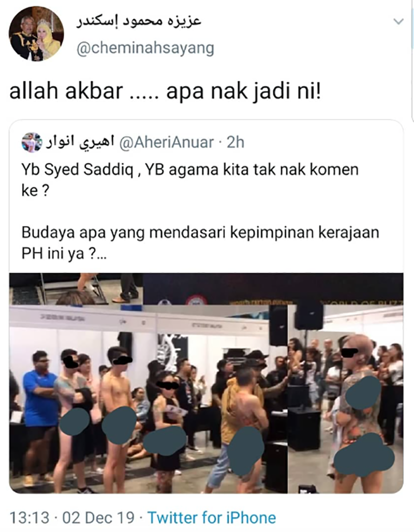Open the Jawi name before @AheriAnuar
414x532 pixels.
tap(80, 142)
